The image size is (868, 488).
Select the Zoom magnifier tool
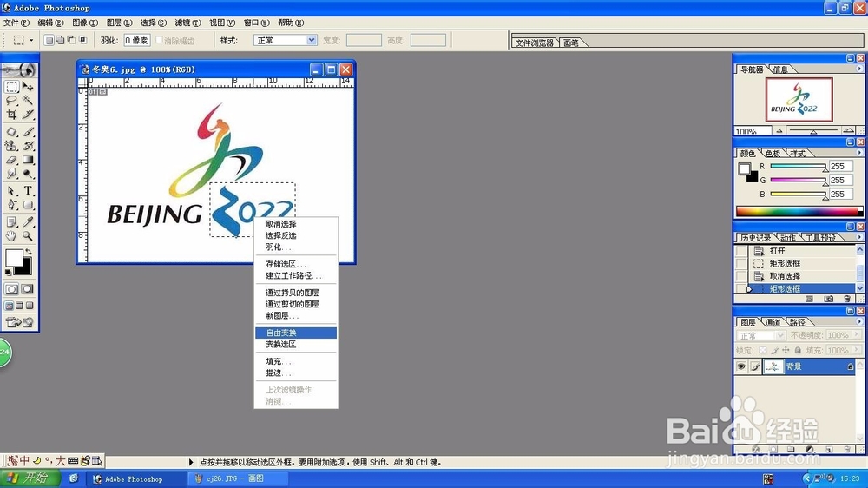point(28,236)
